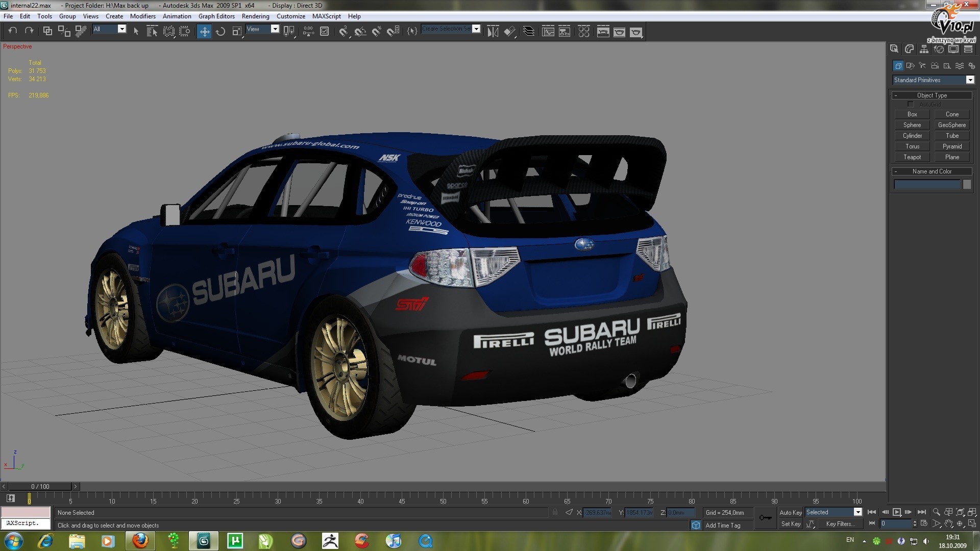Activate the Select and Link tool
The image size is (980, 551).
click(x=47, y=31)
